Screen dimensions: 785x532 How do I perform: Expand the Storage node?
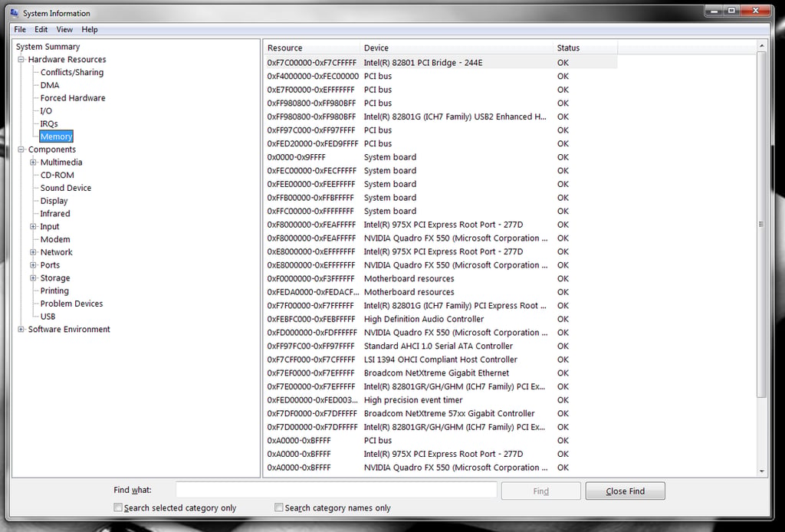tap(33, 277)
